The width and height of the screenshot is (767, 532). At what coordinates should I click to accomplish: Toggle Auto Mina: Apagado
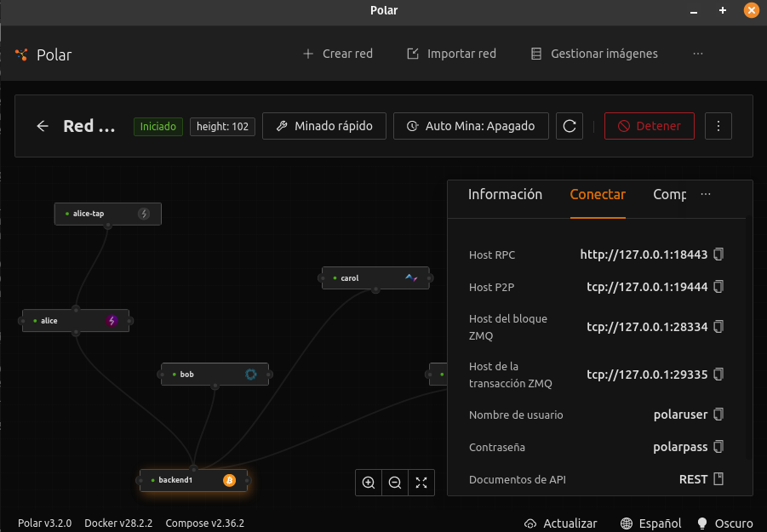(x=471, y=126)
